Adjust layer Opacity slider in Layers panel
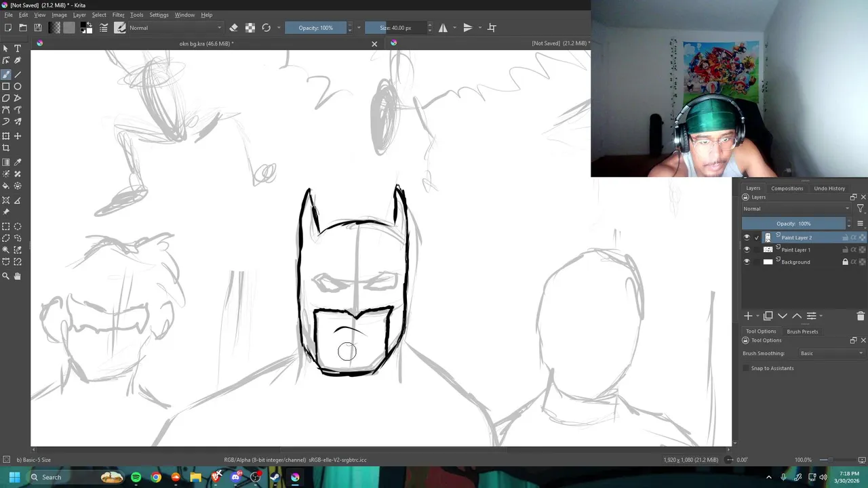The image size is (868, 488). click(x=793, y=224)
